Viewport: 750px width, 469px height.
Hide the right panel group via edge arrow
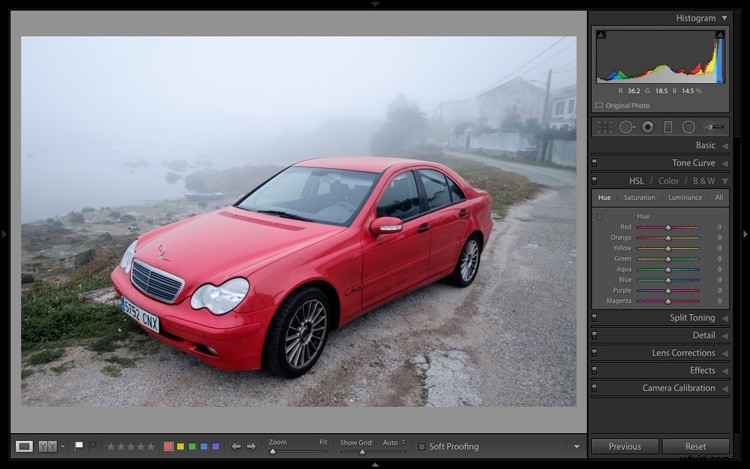[x=745, y=234]
